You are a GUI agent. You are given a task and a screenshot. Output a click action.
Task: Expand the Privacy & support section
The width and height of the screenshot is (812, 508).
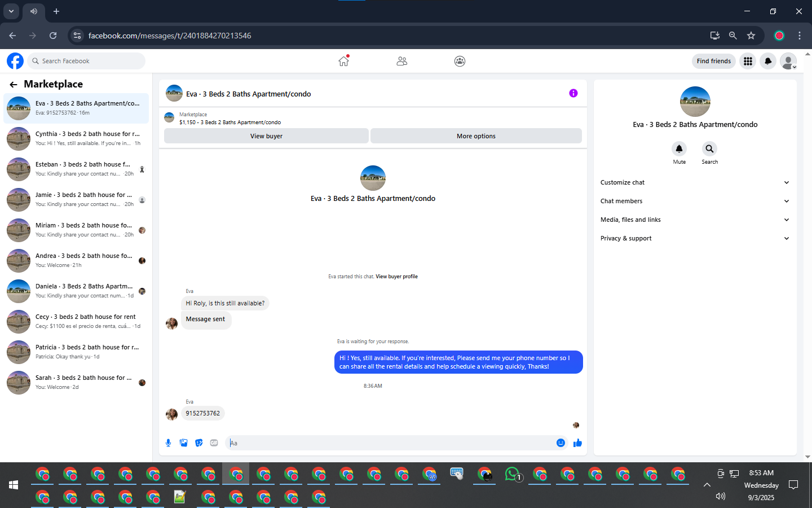click(x=695, y=238)
